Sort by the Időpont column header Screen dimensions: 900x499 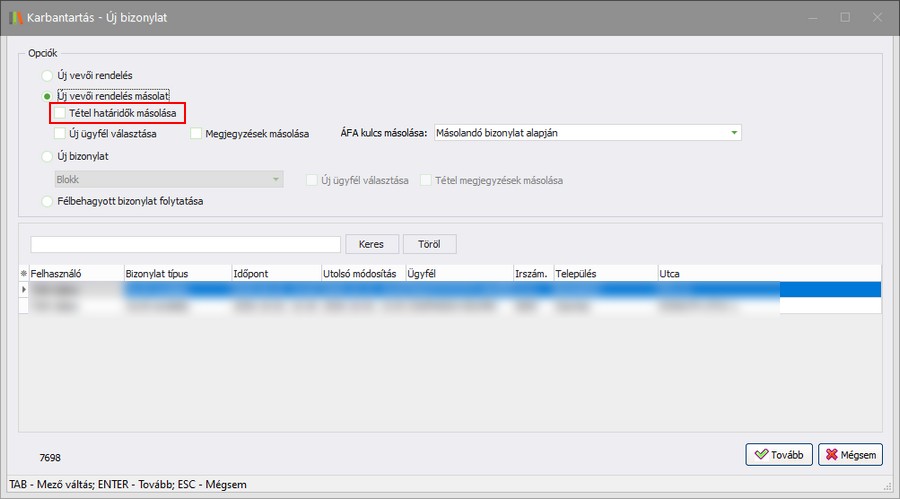tap(274, 273)
